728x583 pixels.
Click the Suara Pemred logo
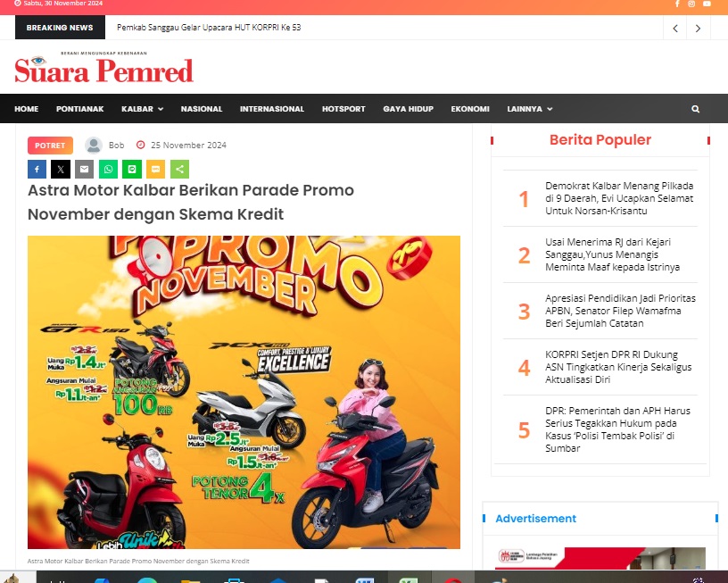(x=104, y=68)
